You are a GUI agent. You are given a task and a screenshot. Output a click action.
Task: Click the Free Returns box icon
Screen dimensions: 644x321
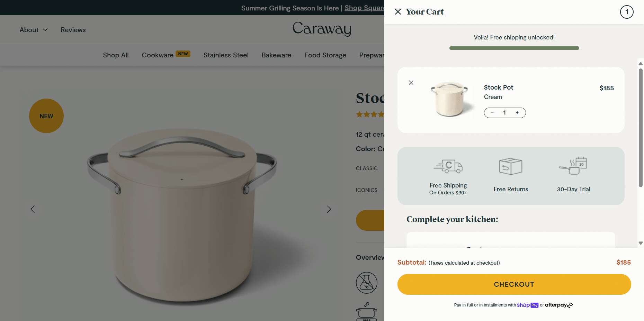[x=511, y=166]
